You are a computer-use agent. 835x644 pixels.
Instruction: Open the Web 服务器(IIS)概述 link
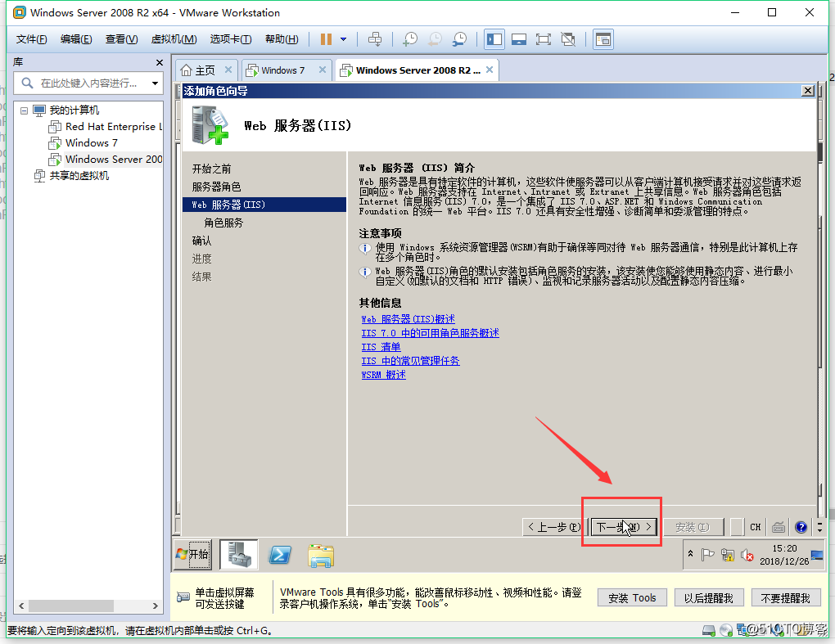point(408,319)
